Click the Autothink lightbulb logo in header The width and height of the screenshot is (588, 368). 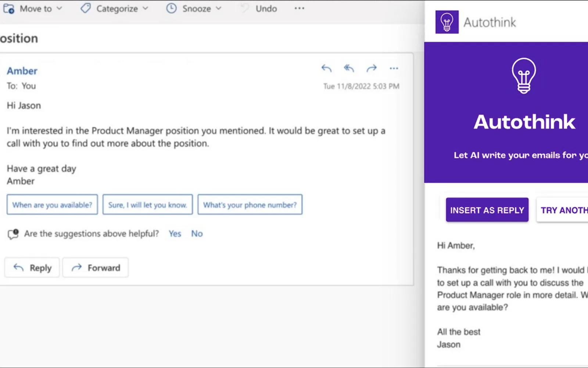click(x=447, y=22)
